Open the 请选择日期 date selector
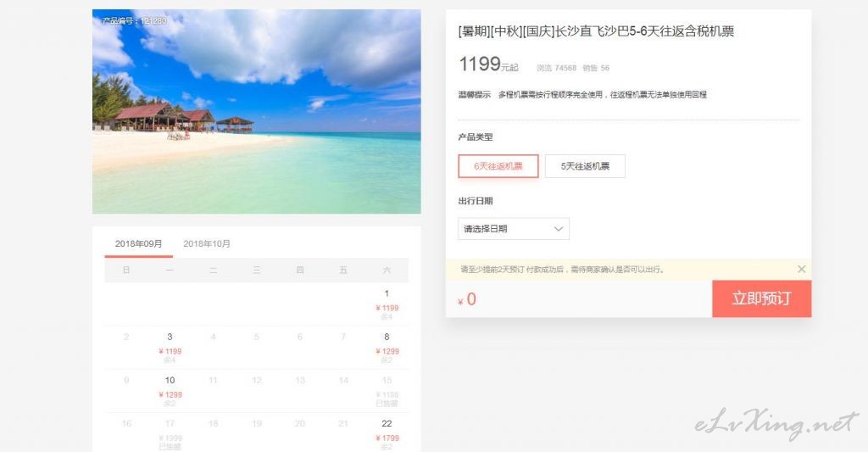This screenshot has height=452, width=868. tap(514, 229)
